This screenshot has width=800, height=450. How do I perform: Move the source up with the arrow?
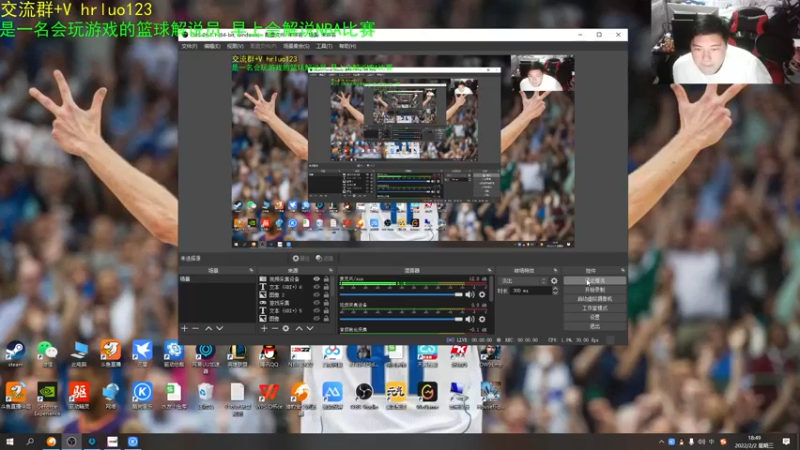[299, 329]
